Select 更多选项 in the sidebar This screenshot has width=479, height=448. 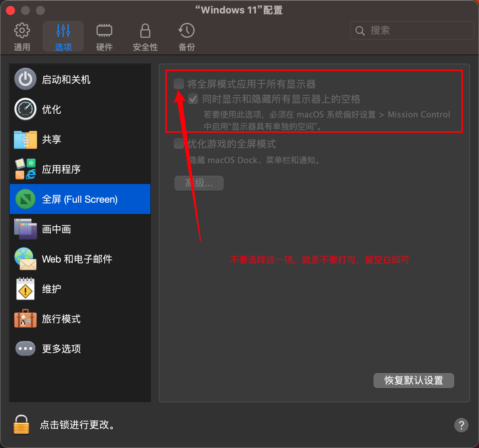pyautogui.click(x=80, y=349)
